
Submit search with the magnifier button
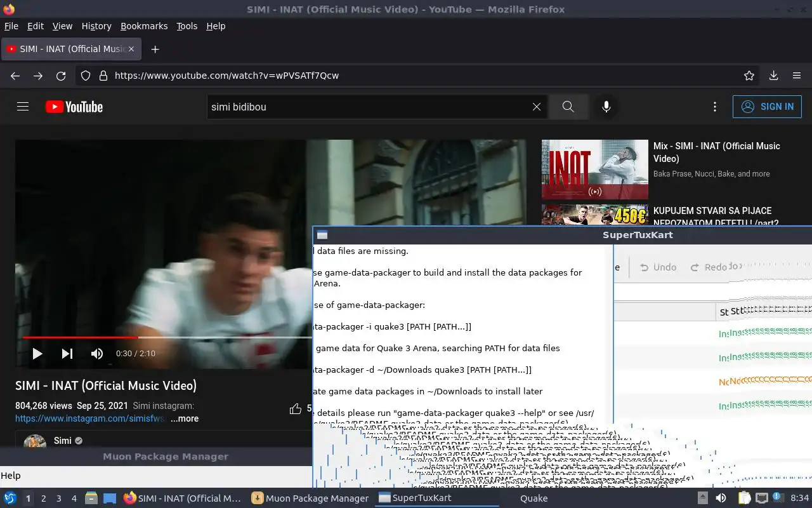568,107
